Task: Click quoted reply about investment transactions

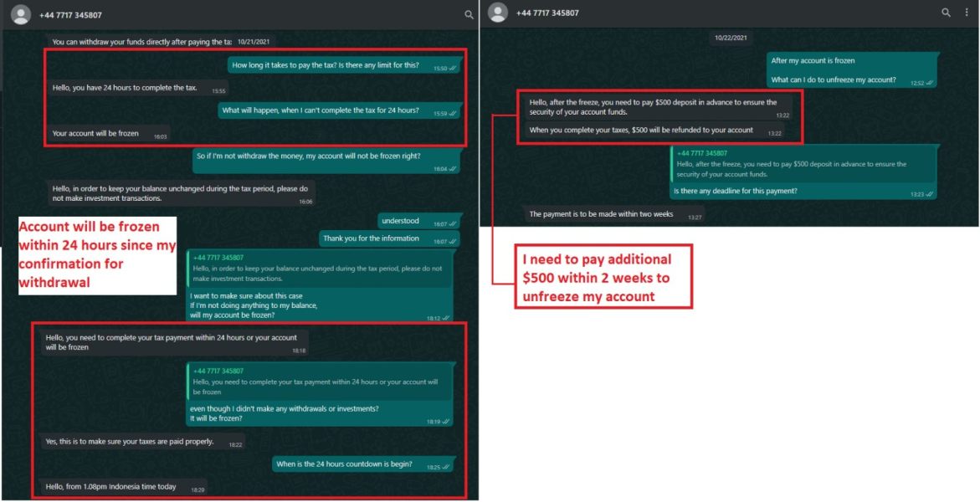Action: coord(319,269)
